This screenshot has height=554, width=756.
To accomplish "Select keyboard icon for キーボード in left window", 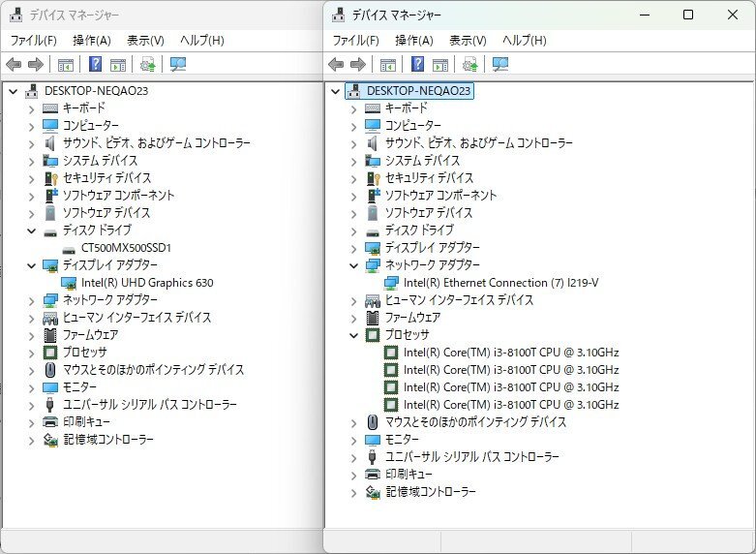I will click(50, 108).
